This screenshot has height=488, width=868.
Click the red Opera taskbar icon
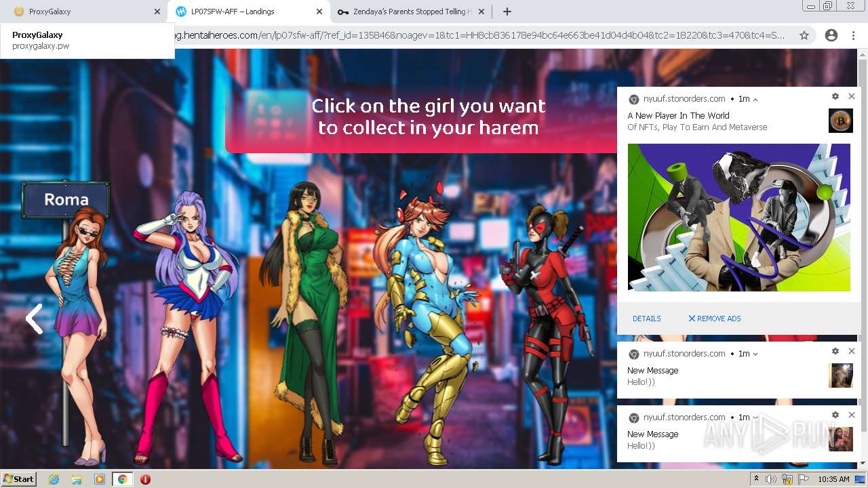coord(145,479)
